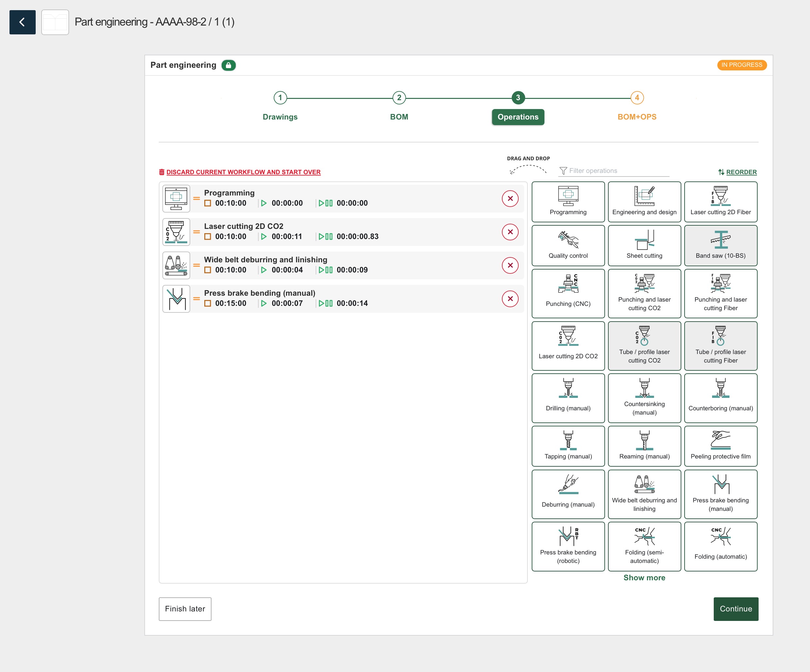This screenshot has height=672, width=810.
Task: Go to step 1 Drawings
Action: coord(280,98)
